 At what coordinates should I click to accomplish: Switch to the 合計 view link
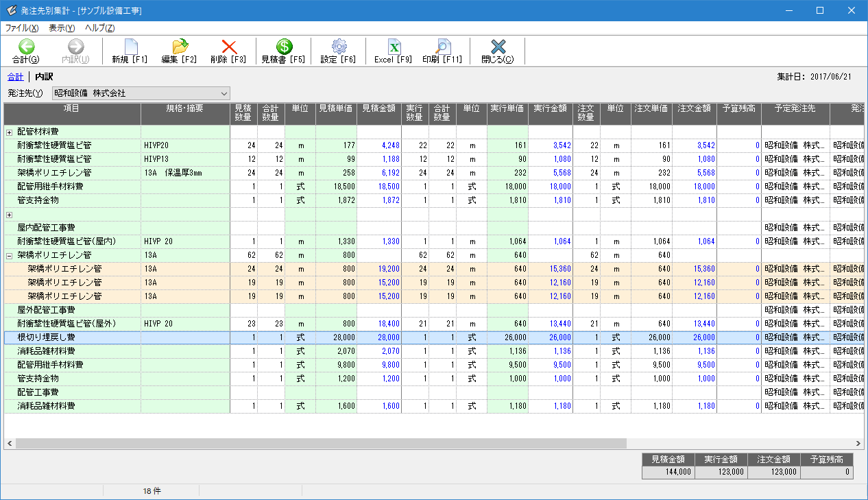point(15,77)
